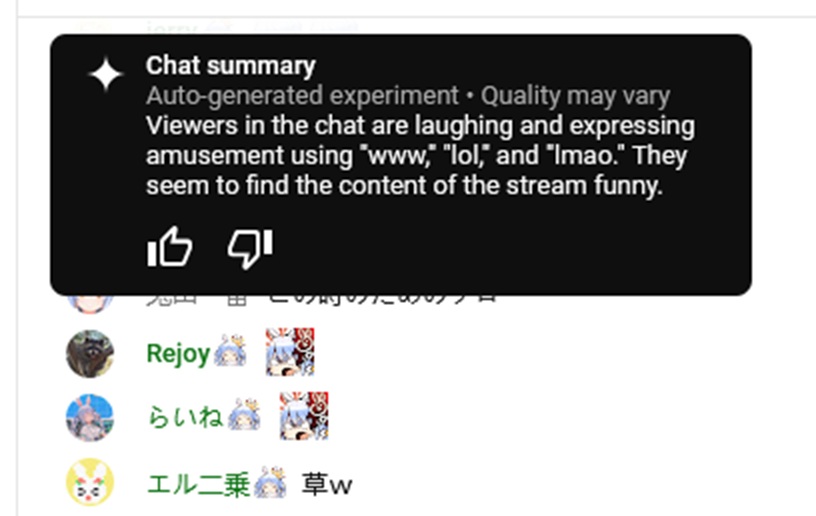816x516 pixels.
Task: Click the 草w chat message text
Action: point(327,484)
